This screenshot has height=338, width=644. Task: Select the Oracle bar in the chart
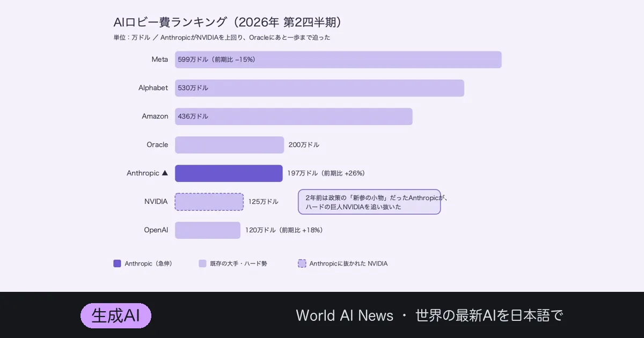pyautogui.click(x=229, y=145)
